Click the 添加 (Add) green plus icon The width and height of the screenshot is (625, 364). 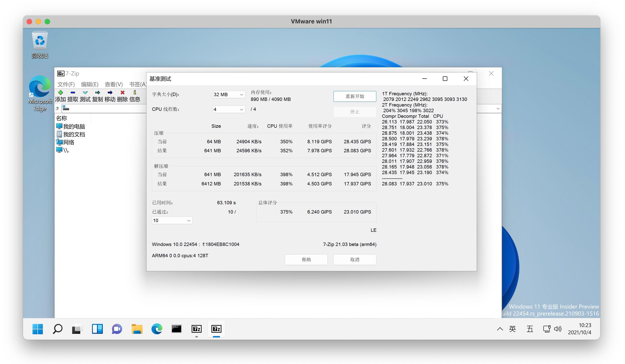point(60,93)
